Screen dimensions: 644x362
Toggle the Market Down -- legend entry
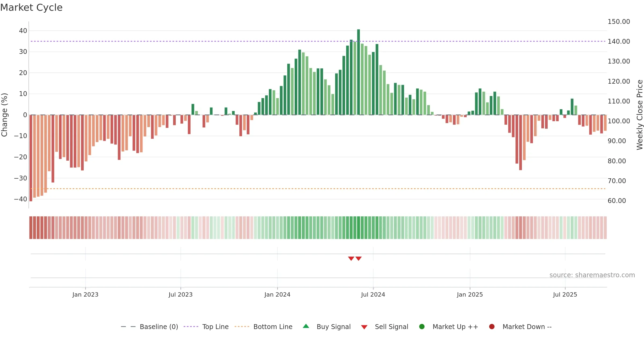(520, 327)
